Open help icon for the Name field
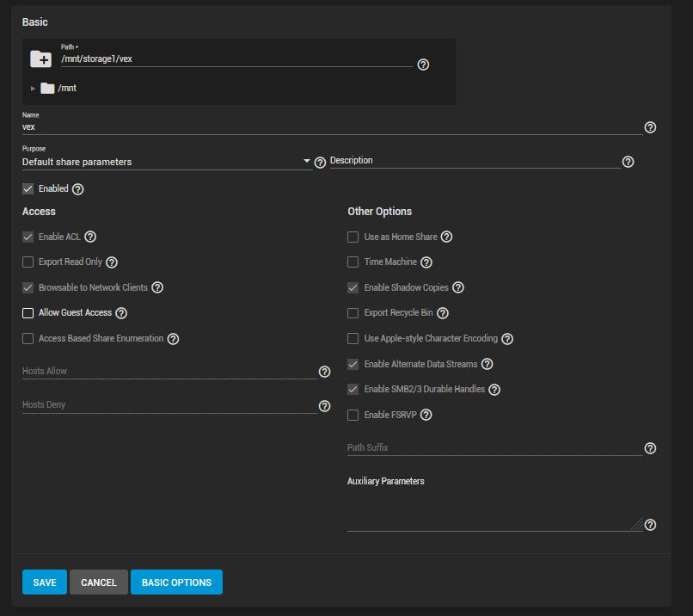Image resolution: width=693 pixels, height=616 pixels. click(x=650, y=127)
